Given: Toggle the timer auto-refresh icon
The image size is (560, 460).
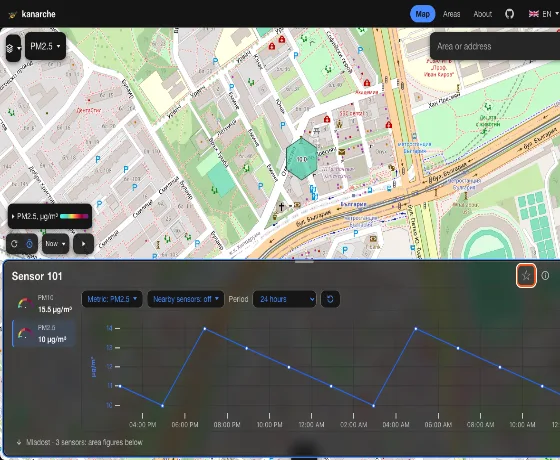Looking at the screenshot, I should (30, 244).
